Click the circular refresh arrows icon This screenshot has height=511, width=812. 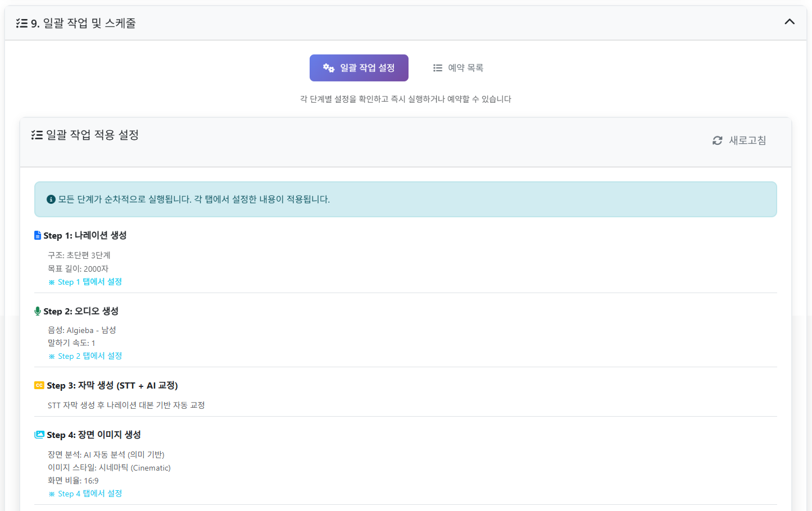[718, 140]
